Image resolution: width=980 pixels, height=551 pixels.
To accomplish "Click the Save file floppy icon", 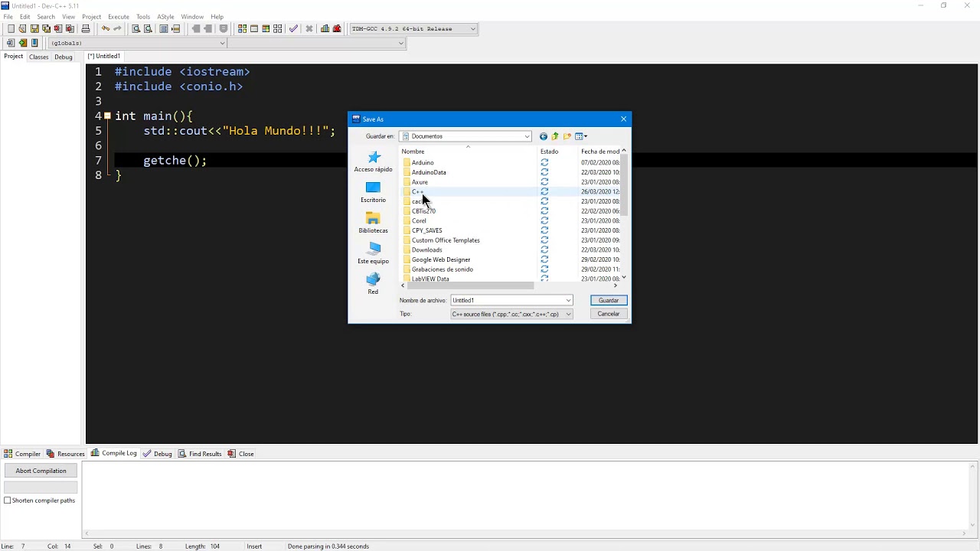I will (34, 29).
